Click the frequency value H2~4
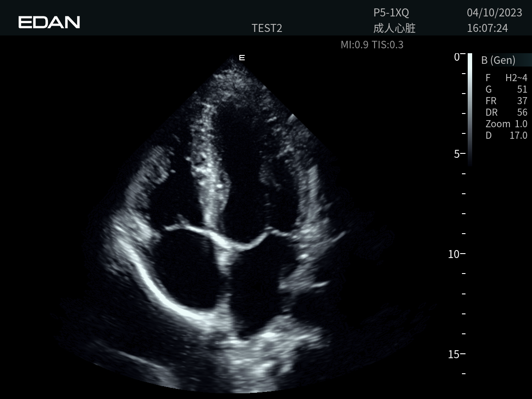This screenshot has height=399, width=532. click(x=516, y=78)
